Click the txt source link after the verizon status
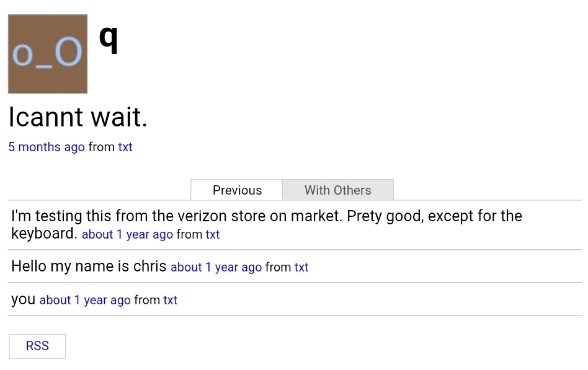 (213, 234)
